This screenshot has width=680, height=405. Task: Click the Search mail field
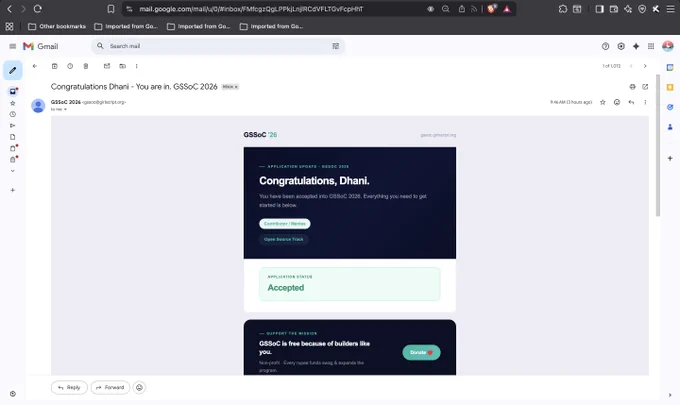(x=218, y=46)
